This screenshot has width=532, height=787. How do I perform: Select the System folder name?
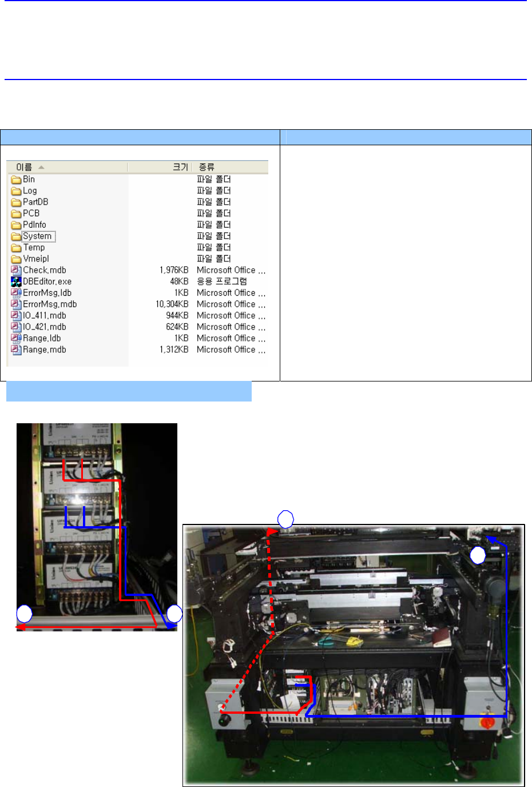pyautogui.click(x=38, y=236)
